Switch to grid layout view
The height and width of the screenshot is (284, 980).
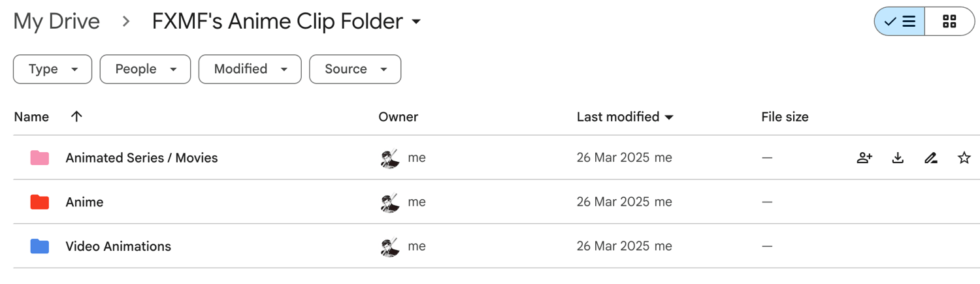point(949,22)
